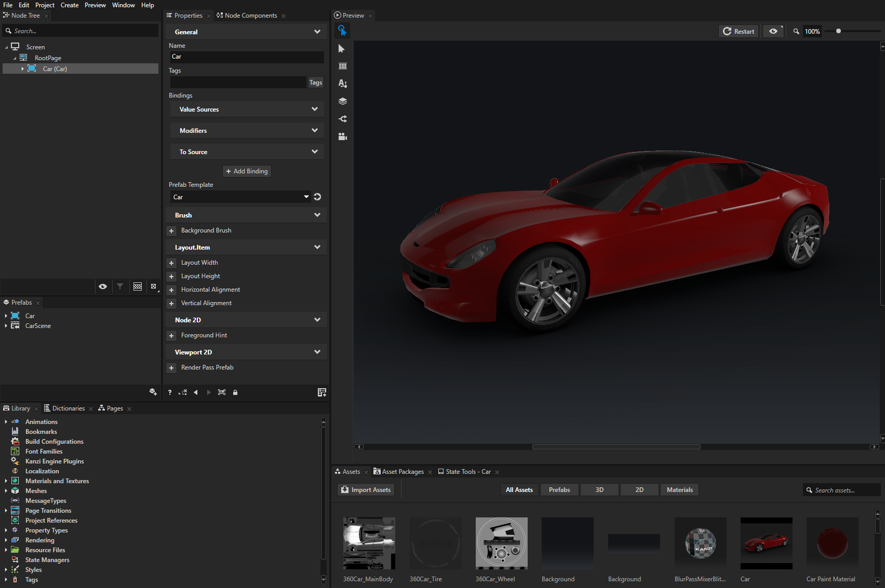Click the Preview zoom slider handle
This screenshot has height=588, width=885.
(x=838, y=31)
